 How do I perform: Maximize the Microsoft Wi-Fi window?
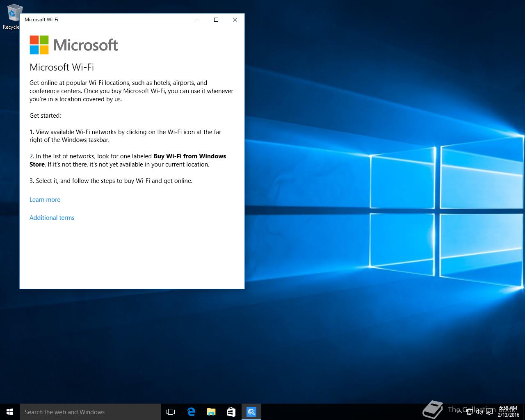(x=216, y=20)
